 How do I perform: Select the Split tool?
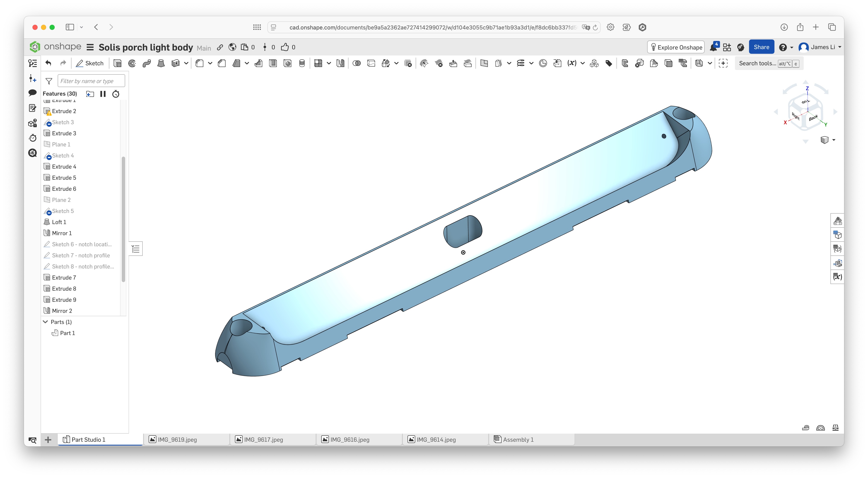tap(371, 63)
